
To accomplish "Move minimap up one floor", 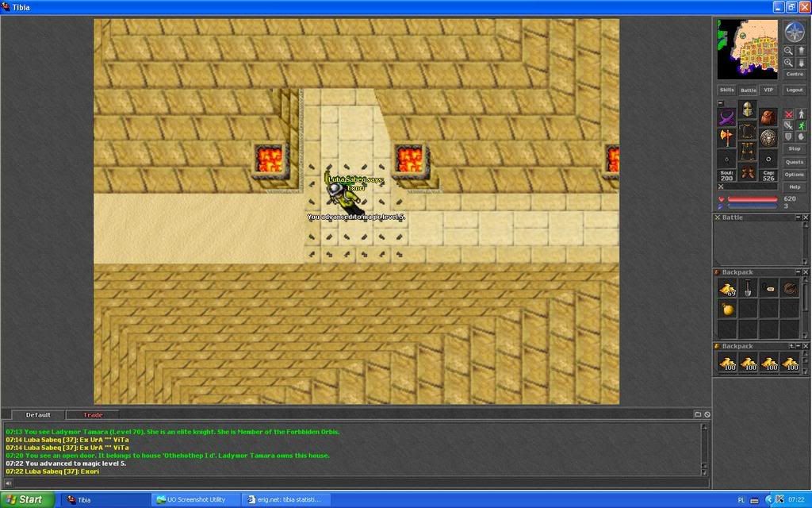I will [x=801, y=51].
